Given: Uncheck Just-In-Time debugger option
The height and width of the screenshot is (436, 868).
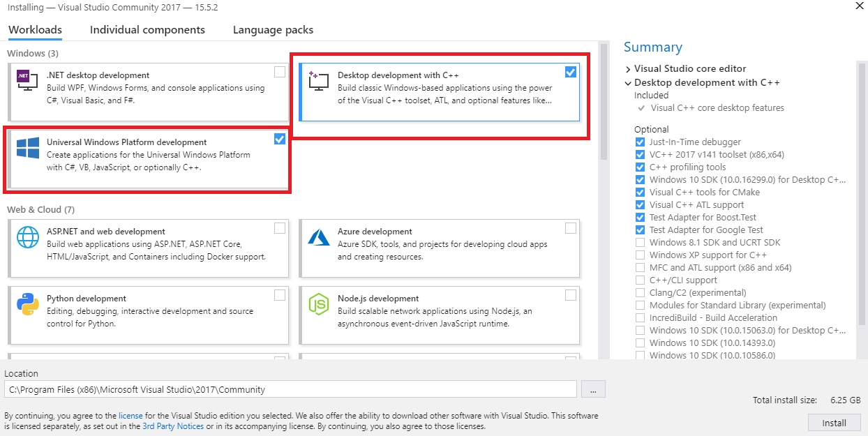Looking at the screenshot, I should click(640, 142).
